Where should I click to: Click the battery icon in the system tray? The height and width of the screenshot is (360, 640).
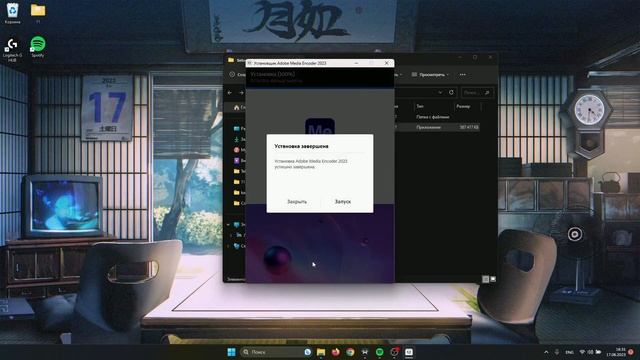coord(598,352)
